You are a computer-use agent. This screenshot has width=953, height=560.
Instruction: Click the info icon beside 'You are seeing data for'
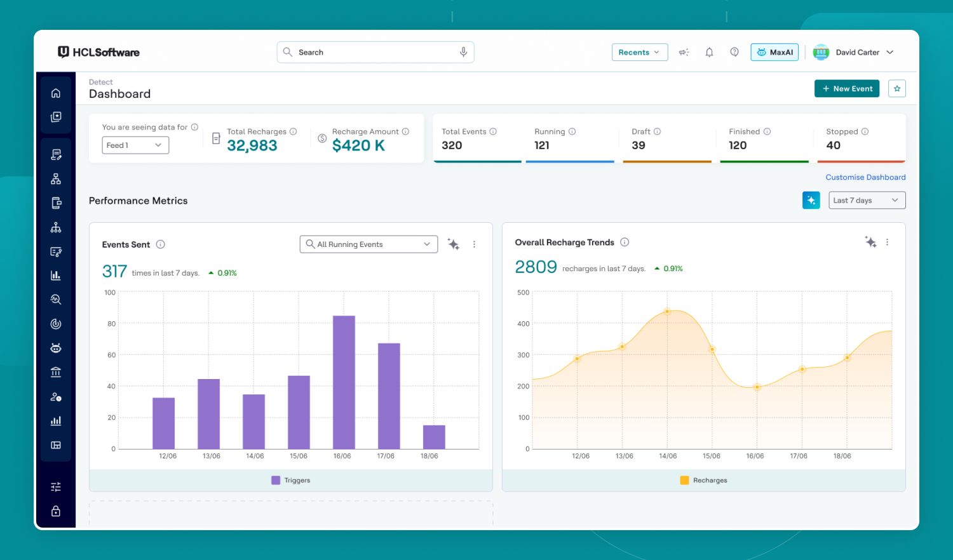coord(194,127)
